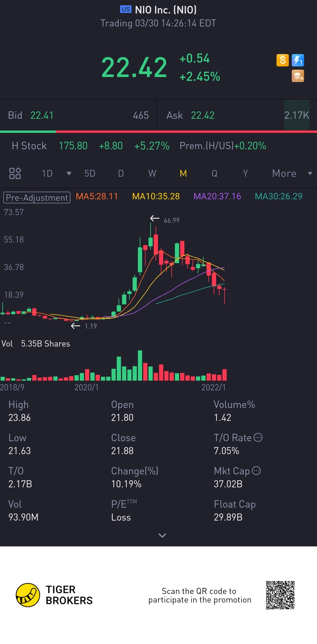Tap the info icon beside T/O Rate
This screenshot has width=317, height=644.
click(x=258, y=437)
